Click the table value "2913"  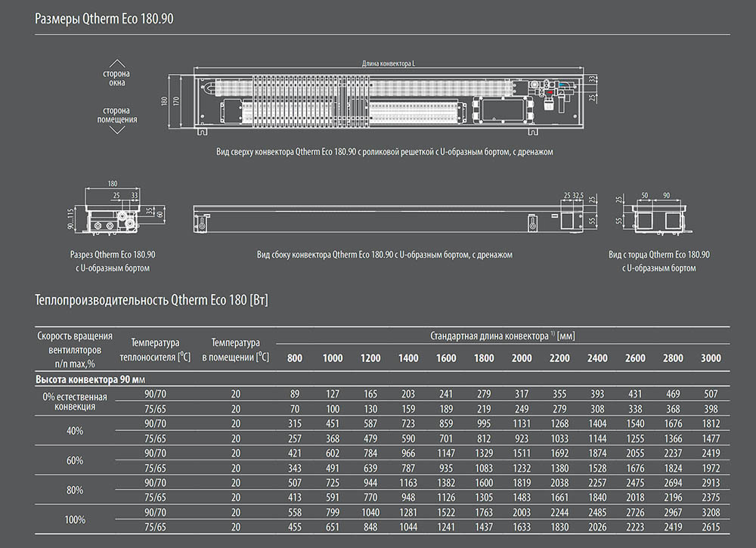[x=711, y=483]
